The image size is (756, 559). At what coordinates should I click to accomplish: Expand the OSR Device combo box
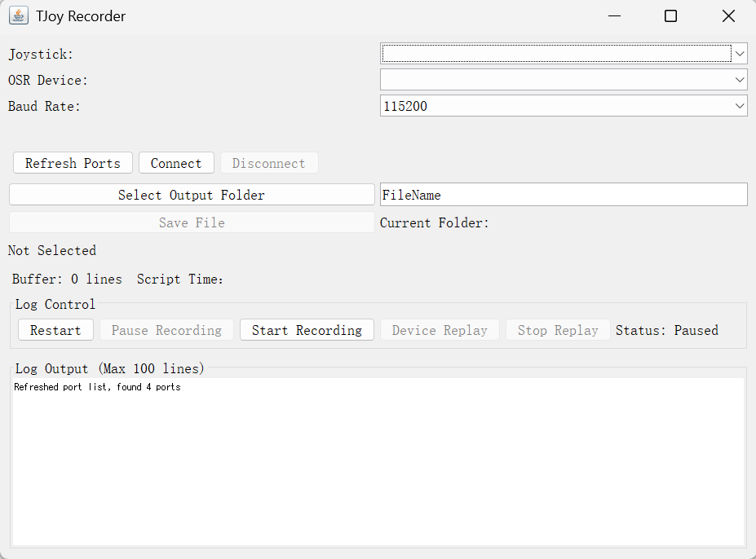tap(563, 80)
